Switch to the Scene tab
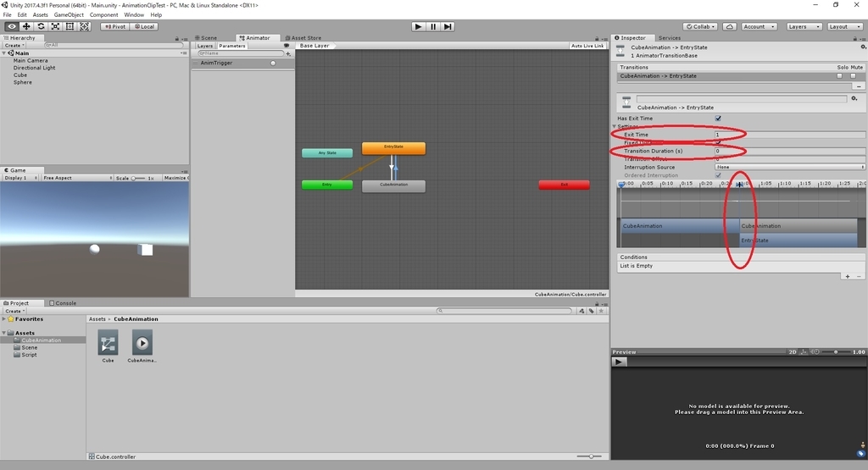The width and height of the screenshot is (868, 470). click(x=206, y=38)
